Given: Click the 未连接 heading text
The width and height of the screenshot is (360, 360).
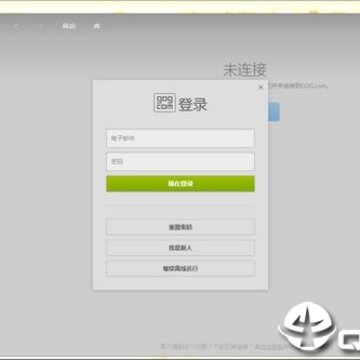Looking at the screenshot, I should 245,70.
